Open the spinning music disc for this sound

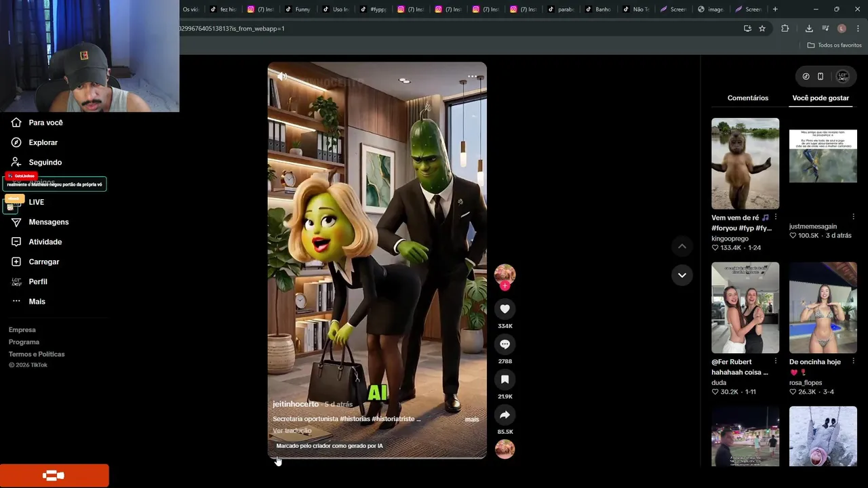pos(505,449)
